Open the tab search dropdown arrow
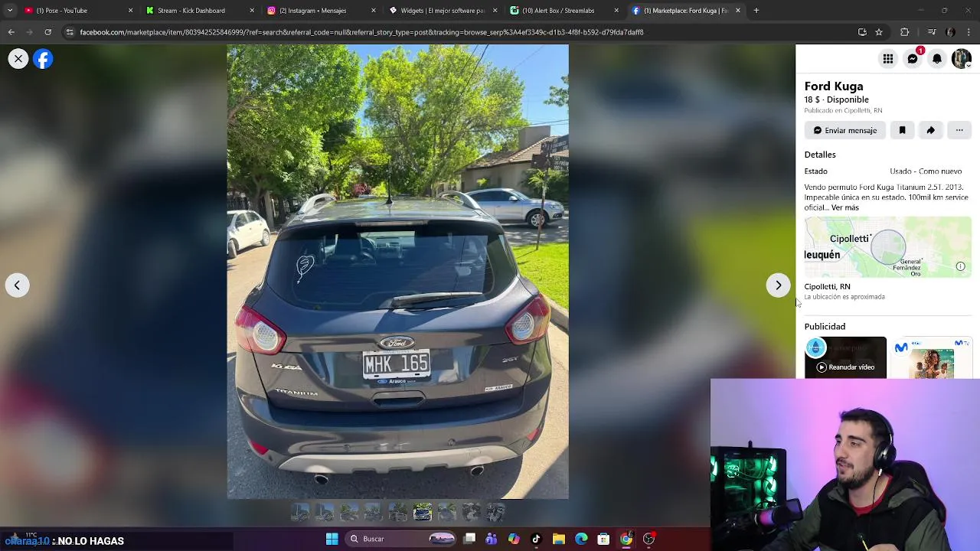980x551 pixels. point(9,11)
